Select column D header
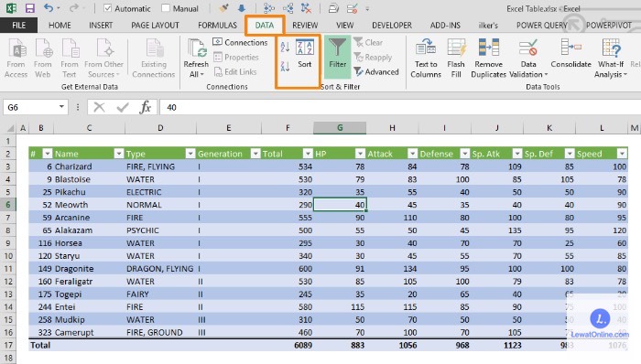 160,128
